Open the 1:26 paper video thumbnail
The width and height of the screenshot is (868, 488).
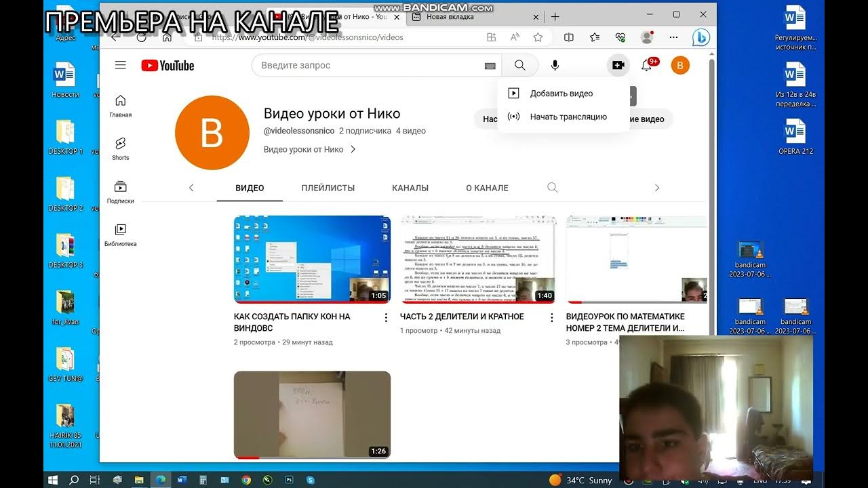coord(312,415)
